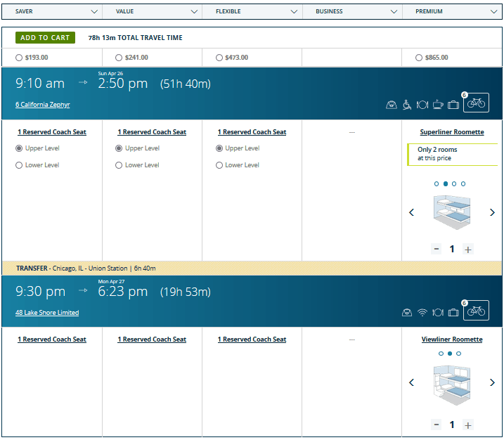Click the coffee cup cafe icon
Screen dimensions: 504x440
point(437,105)
